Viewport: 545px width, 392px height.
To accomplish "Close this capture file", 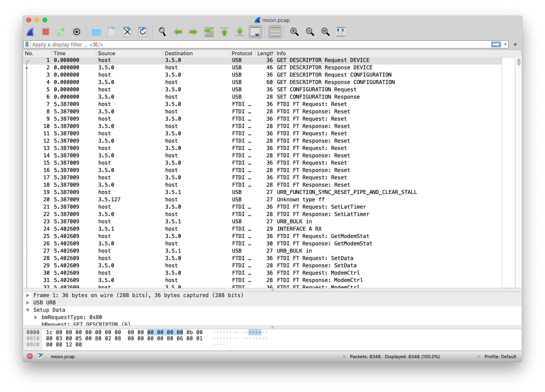I will (x=127, y=32).
